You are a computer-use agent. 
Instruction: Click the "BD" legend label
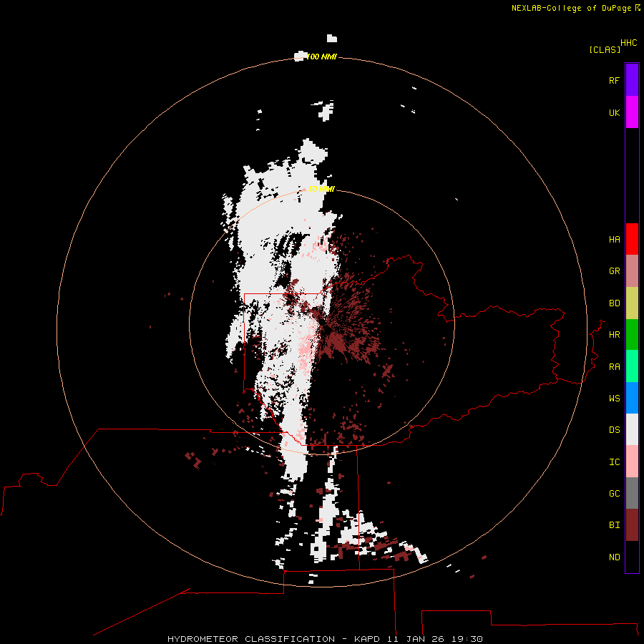tap(614, 303)
